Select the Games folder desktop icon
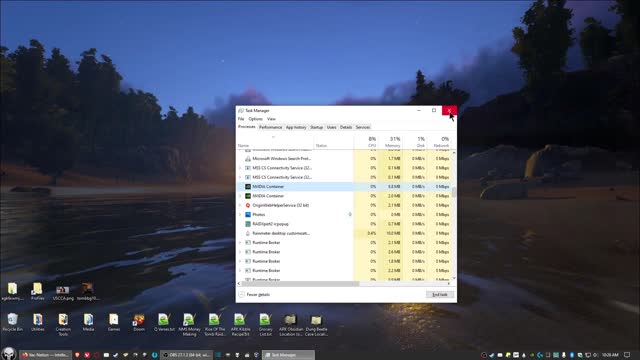Screen dimensions: 640x360 pos(114,322)
